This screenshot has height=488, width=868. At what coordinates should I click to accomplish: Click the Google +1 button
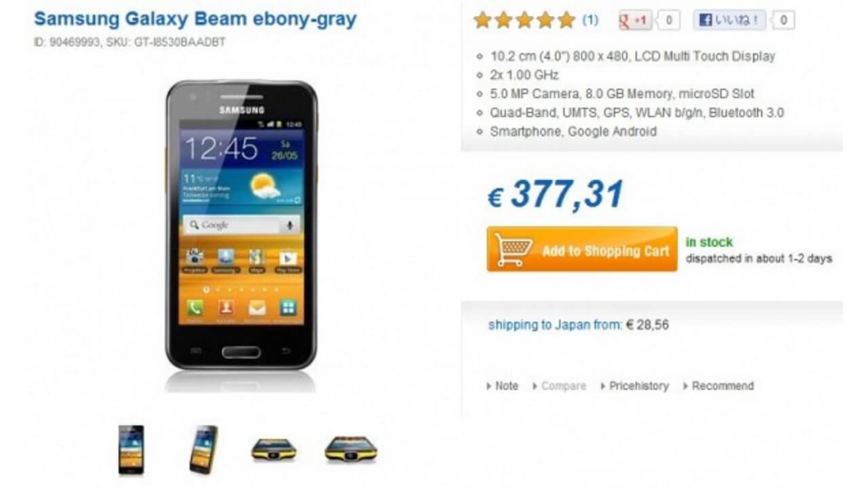[x=635, y=20]
